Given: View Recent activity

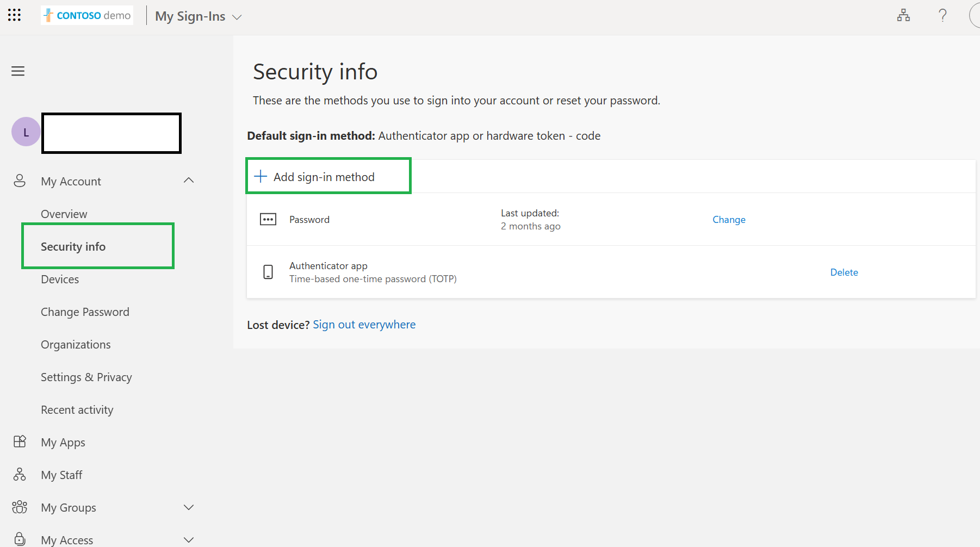Looking at the screenshot, I should coord(77,410).
